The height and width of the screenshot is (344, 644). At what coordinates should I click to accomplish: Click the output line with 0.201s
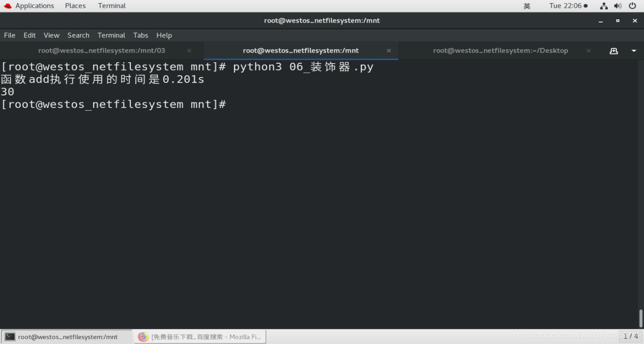tap(102, 79)
